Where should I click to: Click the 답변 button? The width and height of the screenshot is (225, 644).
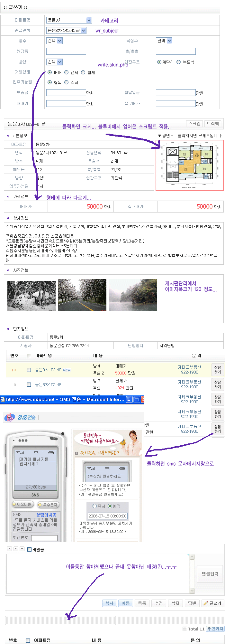(x=192, y=603)
